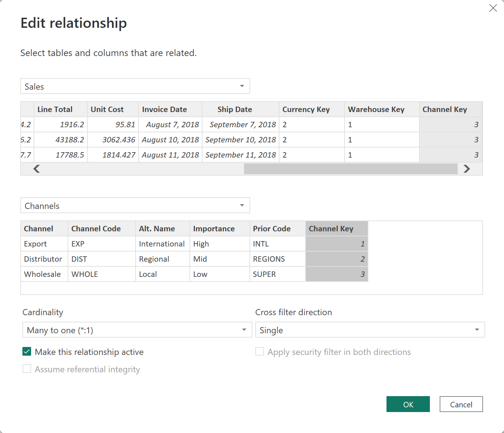
Task: Click the Regional alt name cell
Action: (x=162, y=259)
